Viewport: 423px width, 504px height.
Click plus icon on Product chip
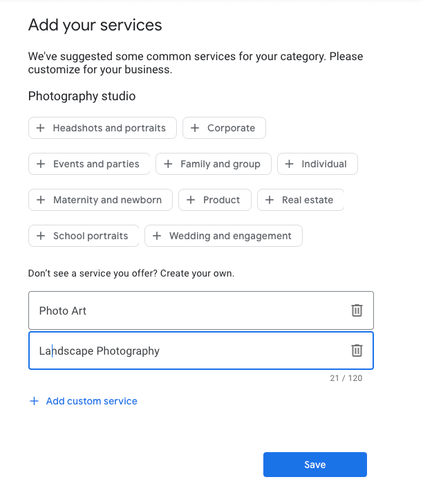(x=191, y=200)
